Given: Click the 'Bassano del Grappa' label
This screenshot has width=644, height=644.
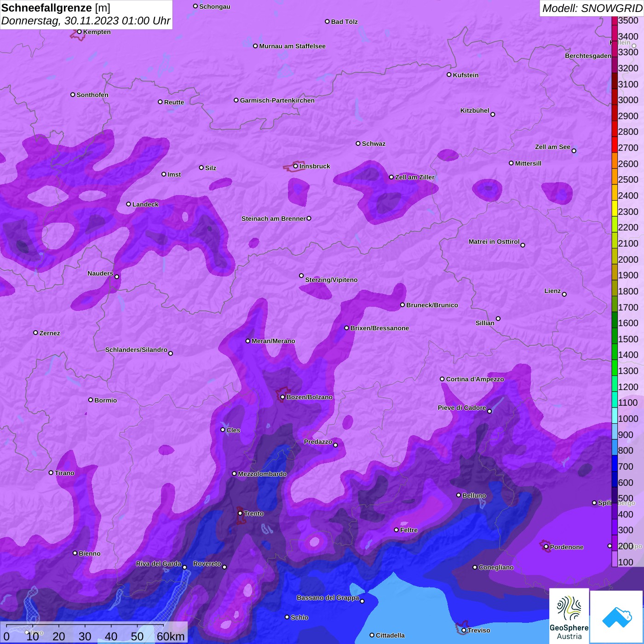Looking at the screenshot, I should [x=328, y=598].
